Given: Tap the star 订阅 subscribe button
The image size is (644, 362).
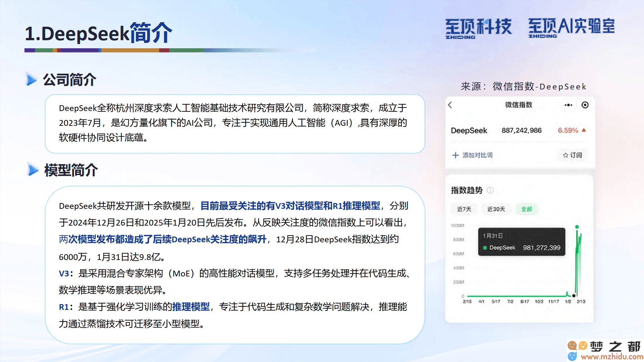Looking at the screenshot, I should coord(573,155).
